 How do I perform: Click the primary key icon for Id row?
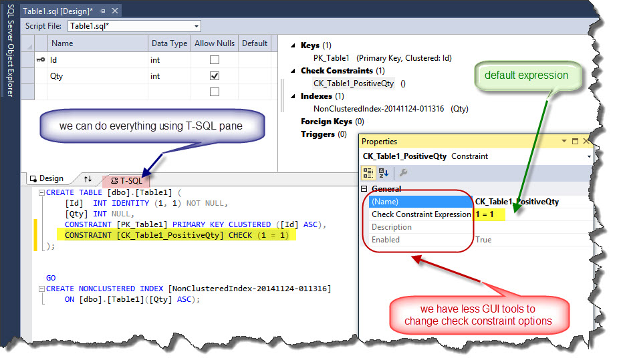(41, 59)
